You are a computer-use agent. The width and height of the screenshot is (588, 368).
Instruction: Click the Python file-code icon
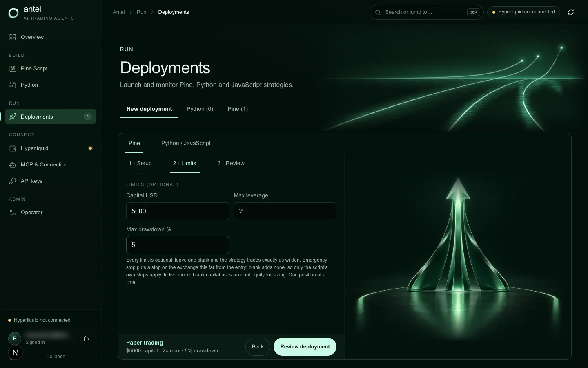tap(13, 85)
